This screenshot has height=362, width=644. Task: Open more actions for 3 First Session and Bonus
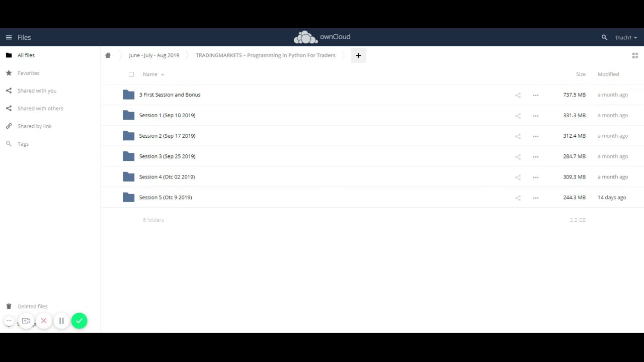point(535,95)
